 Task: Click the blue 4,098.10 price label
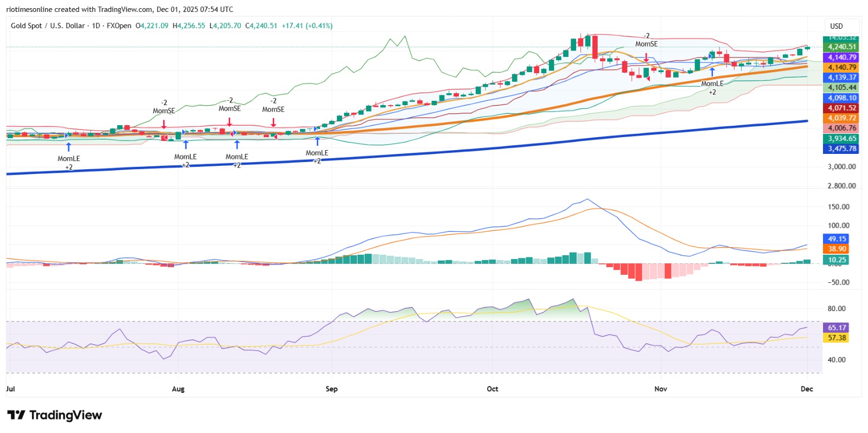click(841, 98)
